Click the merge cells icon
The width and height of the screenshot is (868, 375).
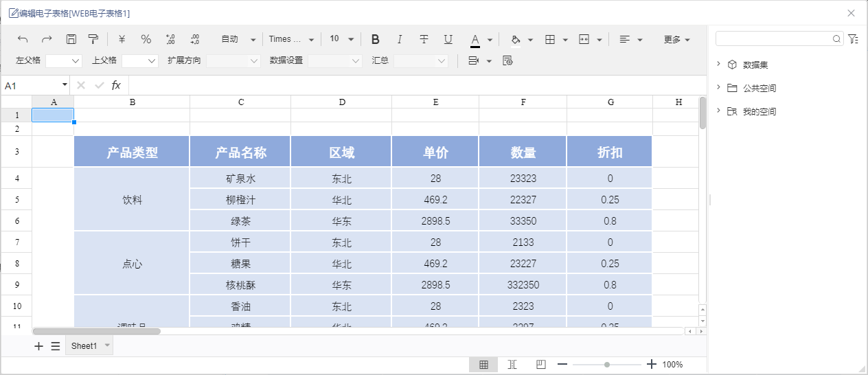point(584,39)
